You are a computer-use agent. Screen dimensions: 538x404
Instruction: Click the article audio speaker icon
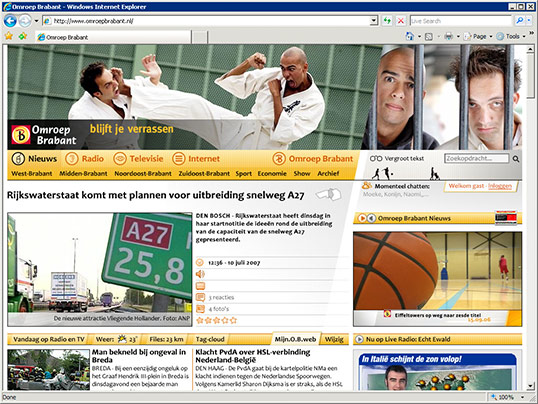200,274
